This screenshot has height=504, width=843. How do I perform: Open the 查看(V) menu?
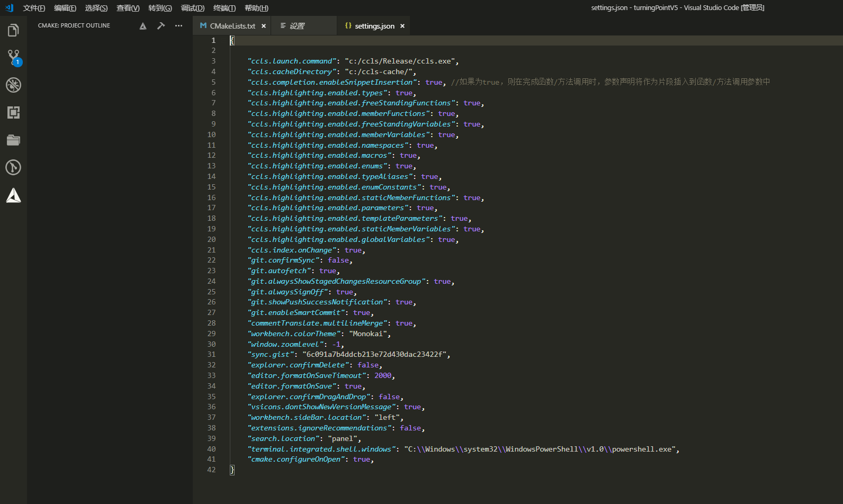(128, 8)
